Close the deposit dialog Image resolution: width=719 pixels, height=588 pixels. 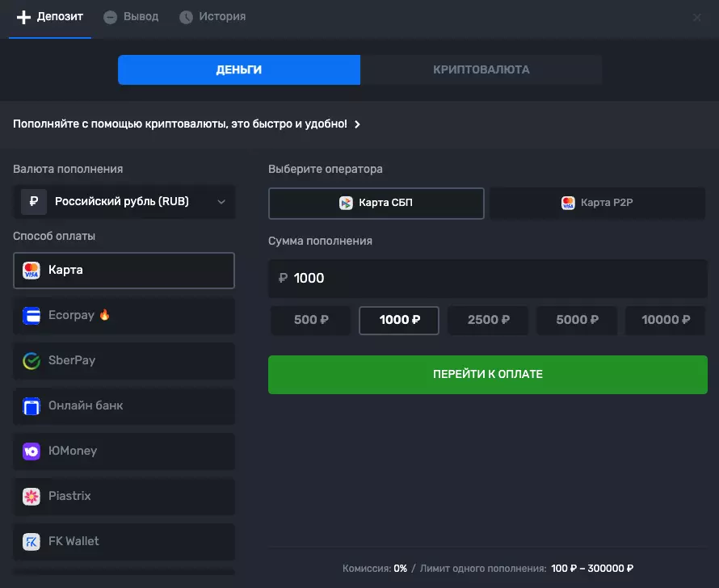click(x=697, y=17)
